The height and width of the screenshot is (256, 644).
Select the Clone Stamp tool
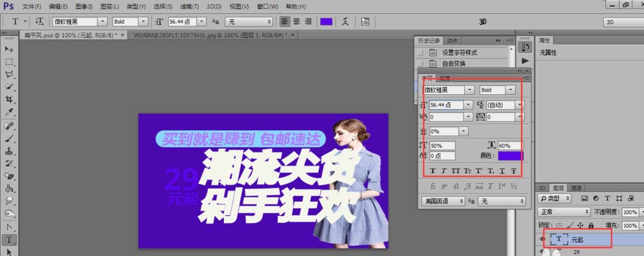tap(9, 151)
